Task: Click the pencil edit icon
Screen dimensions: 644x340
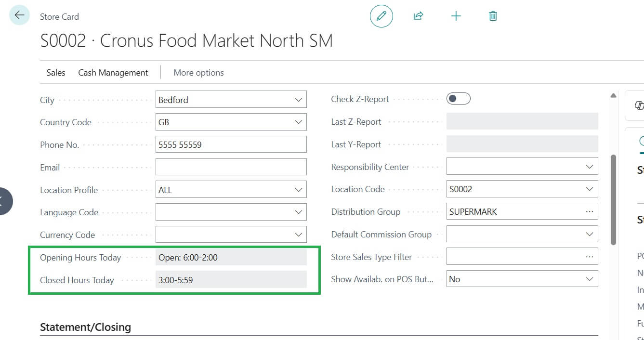Action: pos(381,16)
